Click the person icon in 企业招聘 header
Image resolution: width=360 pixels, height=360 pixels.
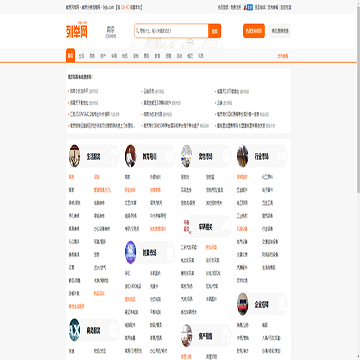pos(283,304)
